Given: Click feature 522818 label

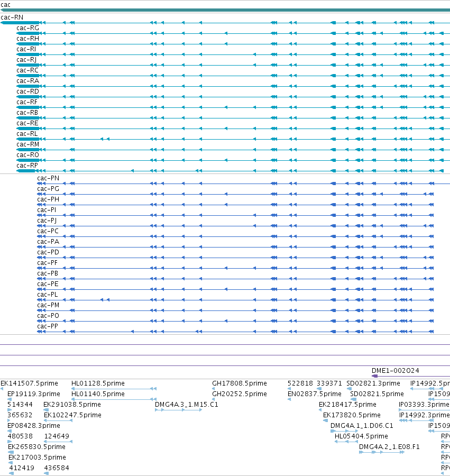Looking at the screenshot, I should pyautogui.click(x=300, y=383).
